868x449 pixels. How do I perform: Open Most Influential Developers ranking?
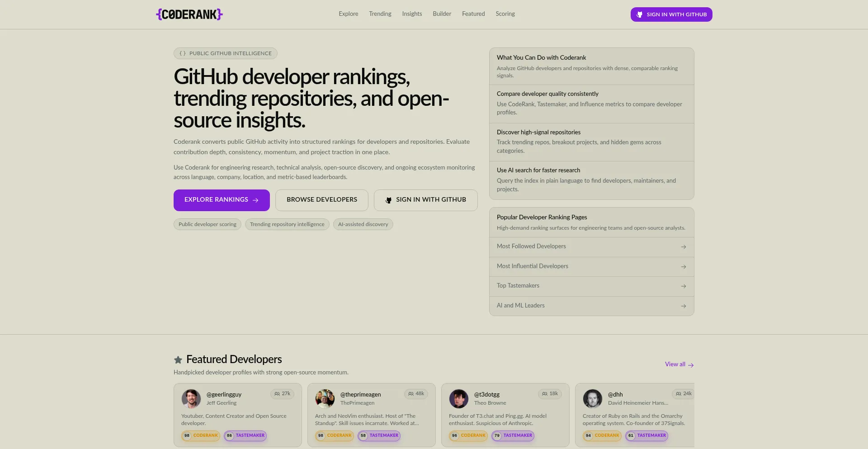592,267
